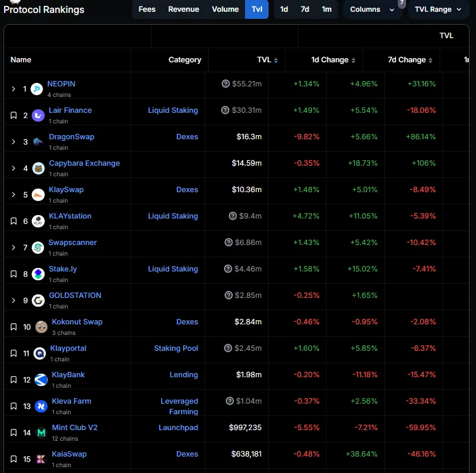476x473 pixels.
Task: Click the Capybara Exchange logo icon
Action: point(38,168)
